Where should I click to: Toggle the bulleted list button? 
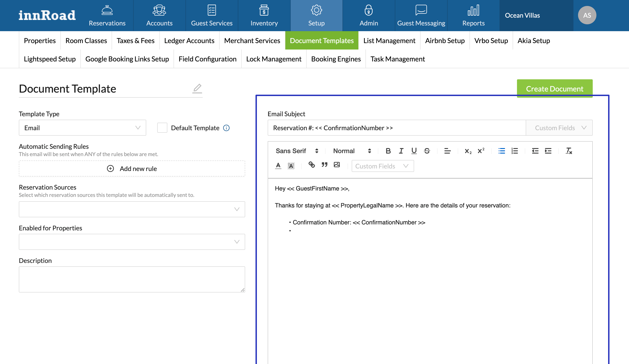click(x=501, y=151)
